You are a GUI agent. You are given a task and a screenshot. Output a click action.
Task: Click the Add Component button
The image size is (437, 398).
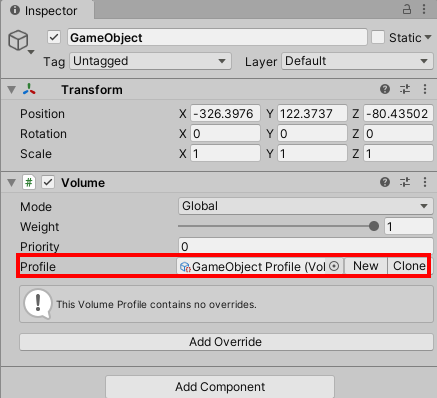pyautogui.click(x=220, y=387)
